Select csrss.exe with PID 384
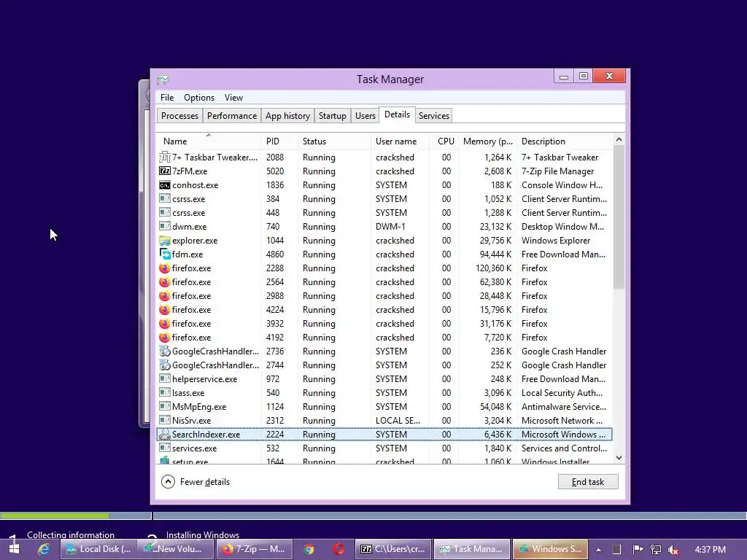 tap(384, 199)
